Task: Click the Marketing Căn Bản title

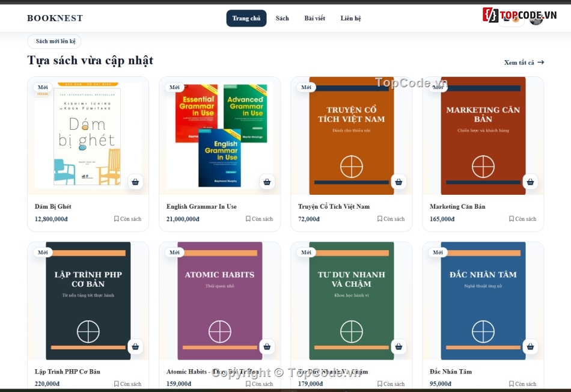Action: pos(457,207)
